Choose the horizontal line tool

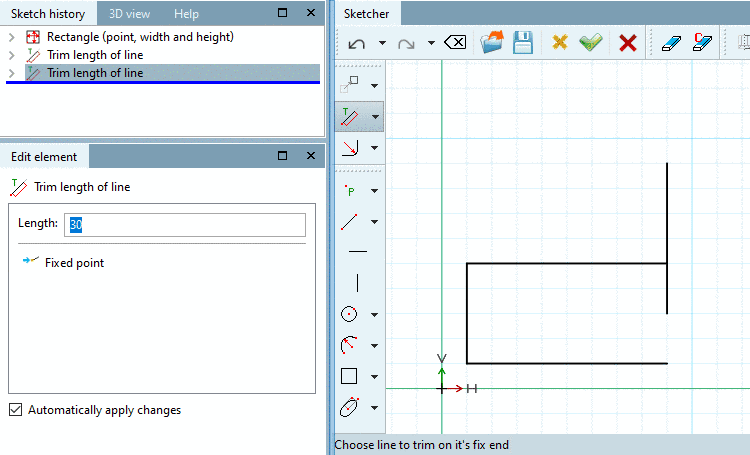(358, 251)
